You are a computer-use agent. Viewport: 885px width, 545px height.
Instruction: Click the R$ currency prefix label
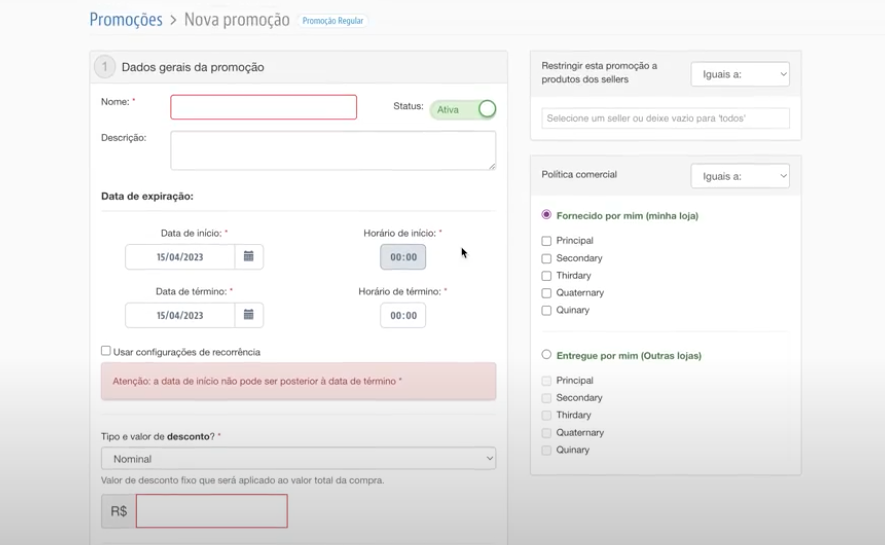pos(119,511)
